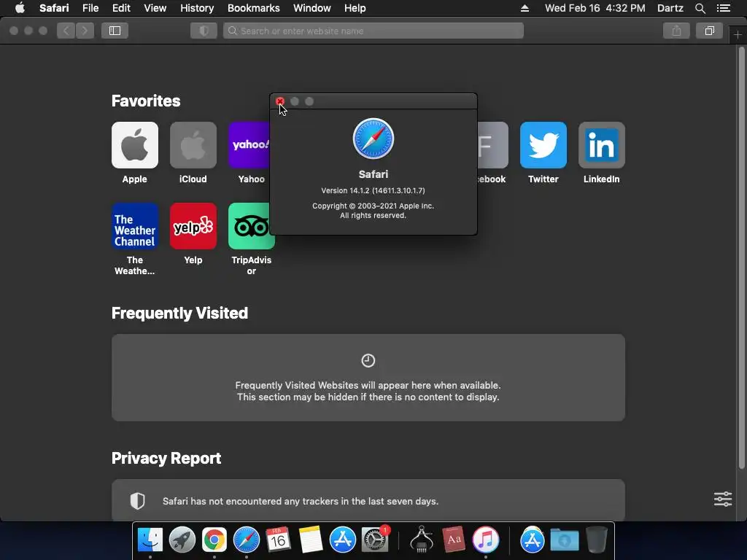Show the sidebar with toolbar button
Viewport: 747px width, 560px height.
(x=115, y=31)
